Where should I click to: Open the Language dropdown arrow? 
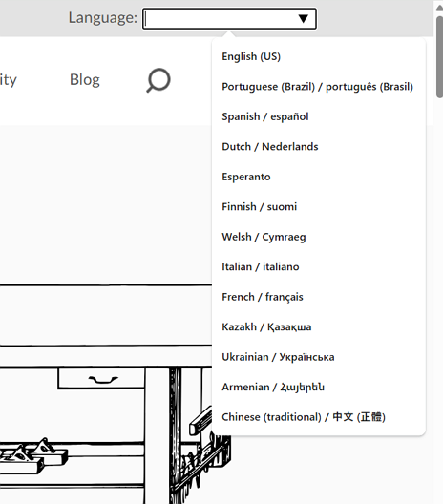click(x=304, y=19)
